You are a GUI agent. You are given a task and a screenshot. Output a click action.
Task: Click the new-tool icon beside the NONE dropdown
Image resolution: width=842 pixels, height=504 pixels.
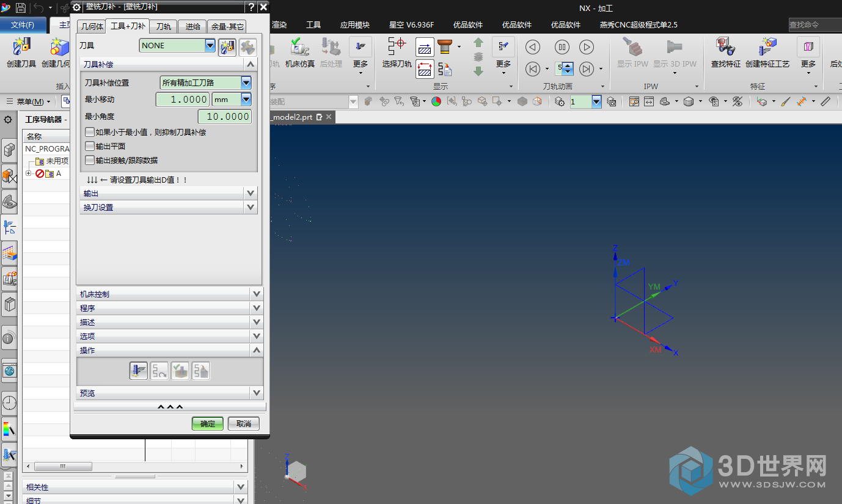227,47
